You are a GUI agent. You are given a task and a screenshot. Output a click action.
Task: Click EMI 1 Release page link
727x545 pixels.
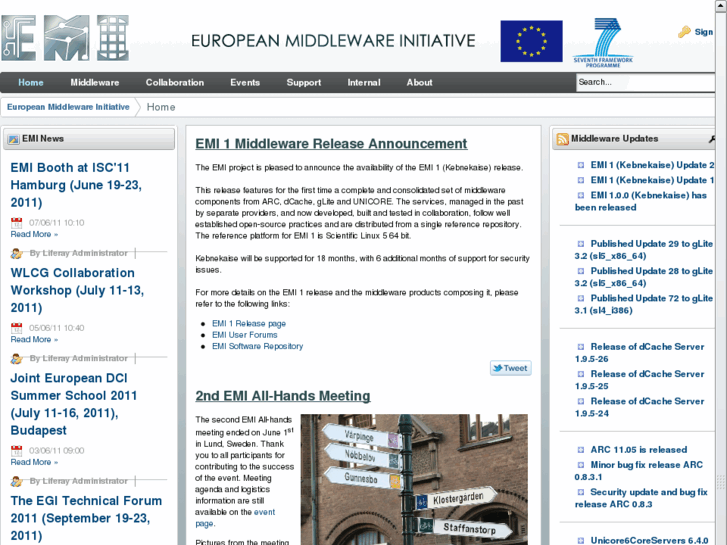[x=249, y=324]
